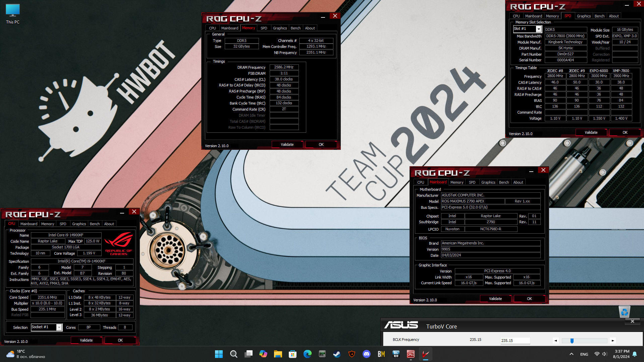Open the bar-chart icon taskbar app
The width and height of the screenshot is (644, 362).
click(x=396, y=354)
